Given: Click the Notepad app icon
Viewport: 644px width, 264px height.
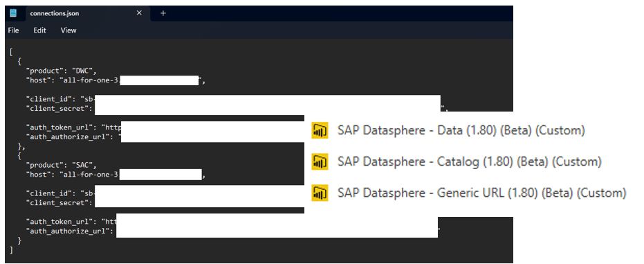Looking at the screenshot, I should pyautogui.click(x=13, y=13).
